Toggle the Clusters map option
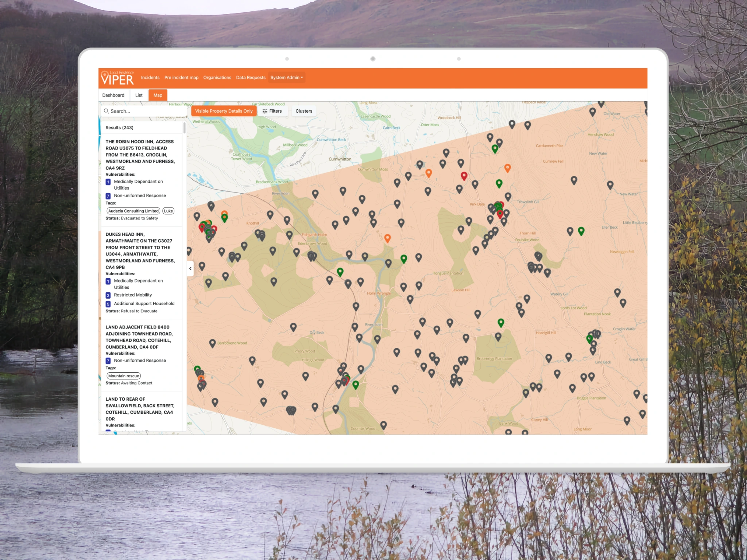The width and height of the screenshot is (747, 560). click(x=303, y=111)
